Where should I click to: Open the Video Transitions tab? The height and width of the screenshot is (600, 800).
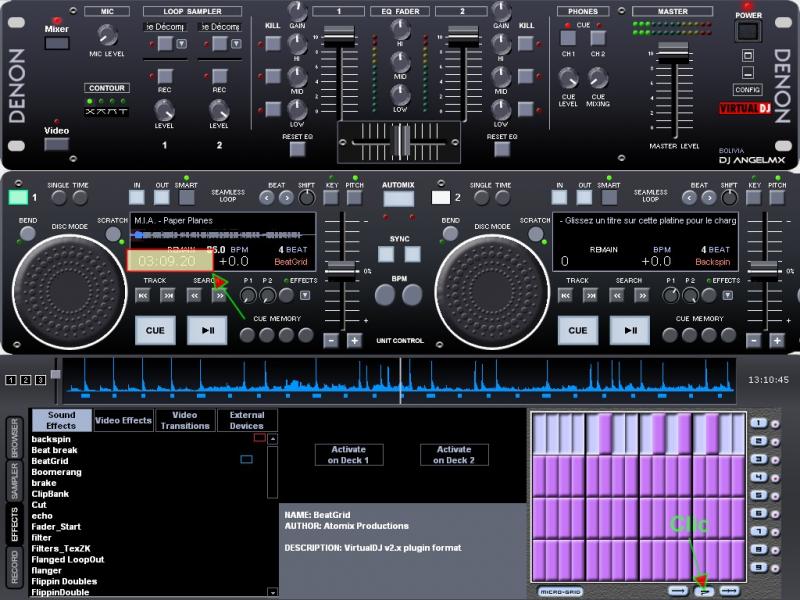185,421
